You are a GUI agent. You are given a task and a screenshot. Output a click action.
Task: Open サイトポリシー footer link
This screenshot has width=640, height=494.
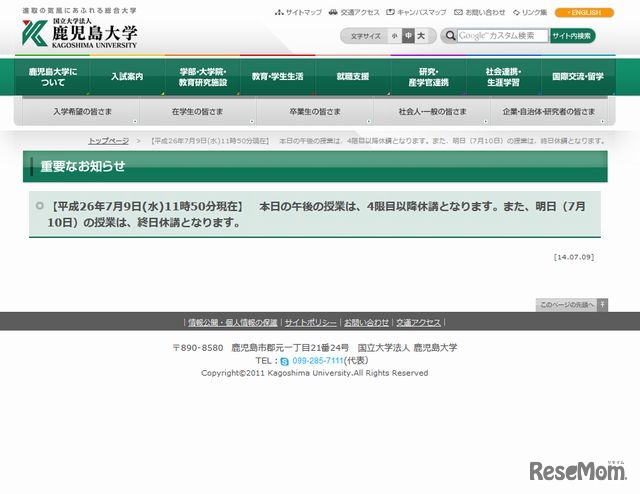(x=311, y=323)
